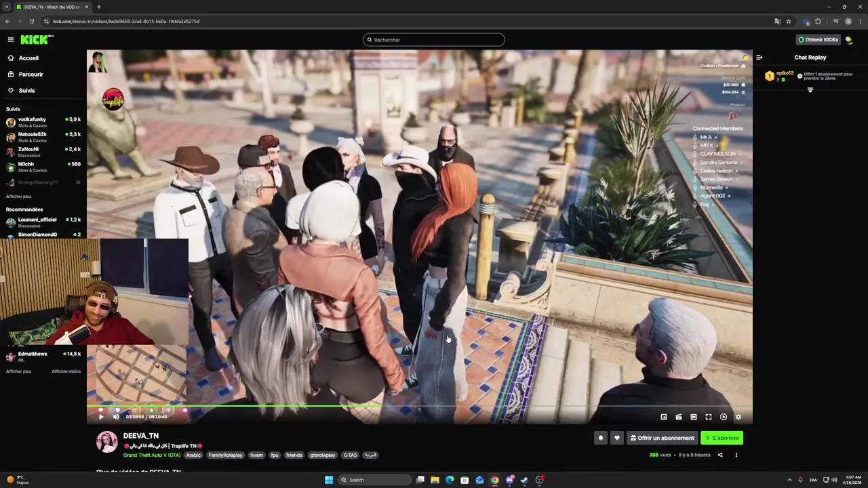Open the Windows Start menu
The width and height of the screenshot is (868, 488).
[x=329, y=480]
